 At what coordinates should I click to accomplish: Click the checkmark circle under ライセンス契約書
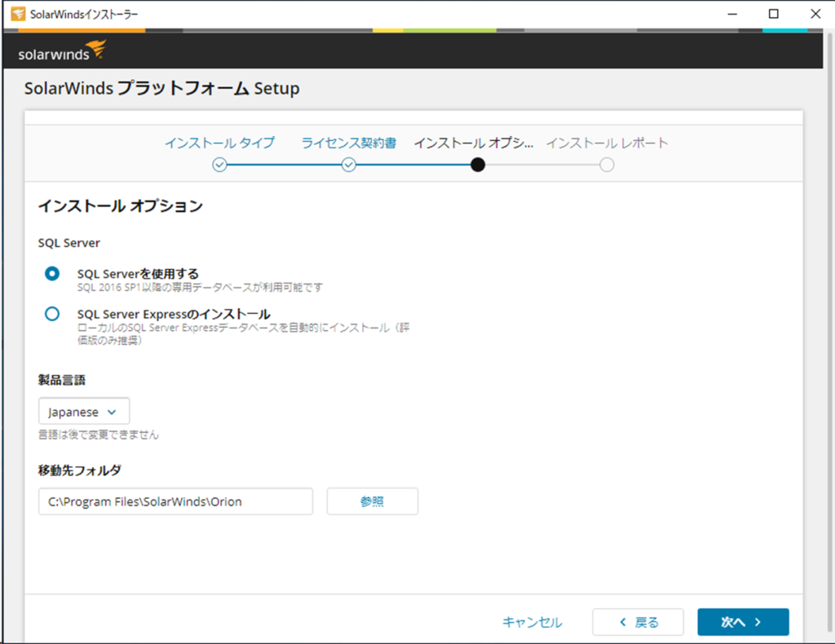(349, 165)
